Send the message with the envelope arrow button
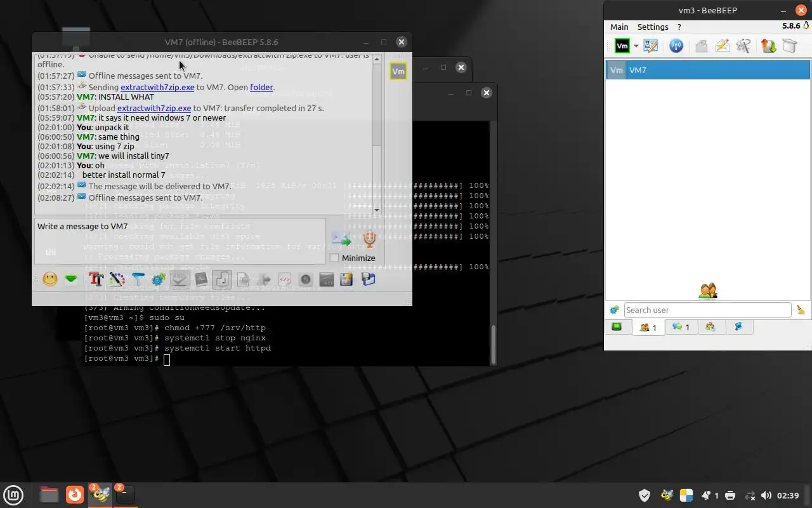The width and height of the screenshot is (812, 508). [x=341, y=239]
